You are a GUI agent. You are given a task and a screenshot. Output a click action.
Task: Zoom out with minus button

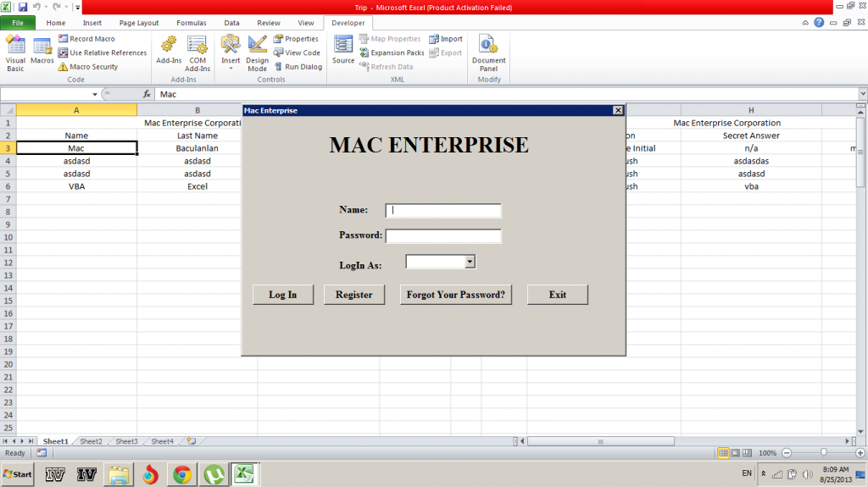click(x=787, y=452)
